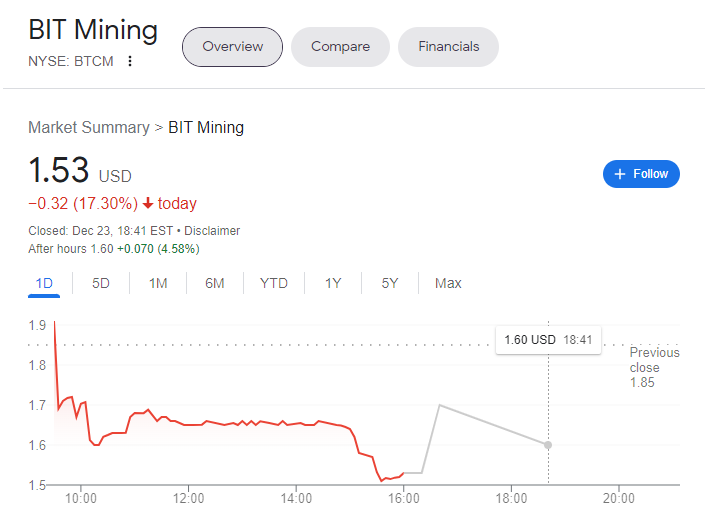Open the Financials tab

pyautogui.click(x=448, y=46)
